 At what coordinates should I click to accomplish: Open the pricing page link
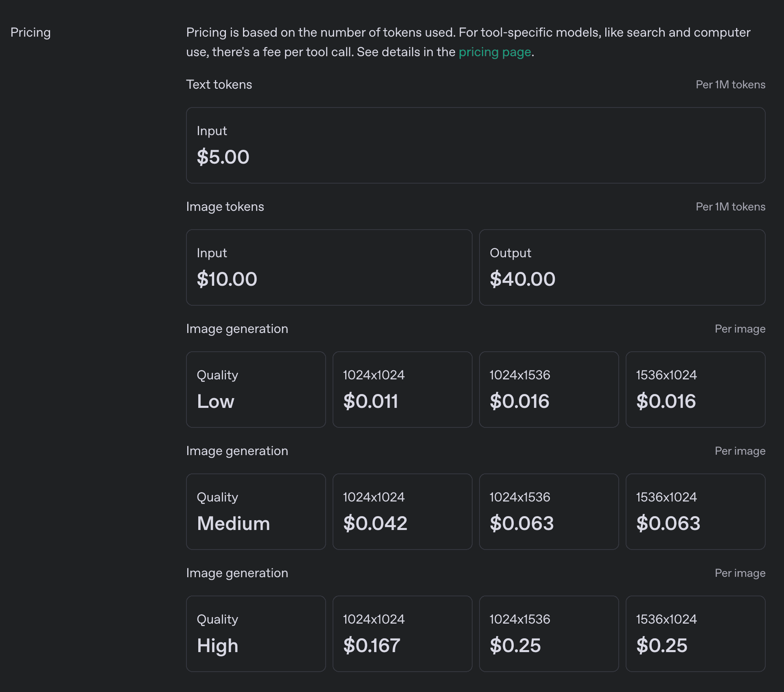pos(495,52)
